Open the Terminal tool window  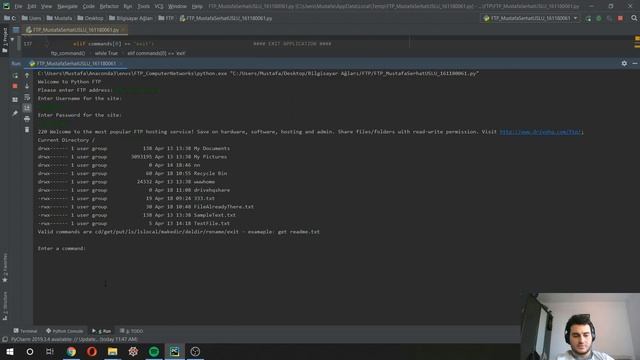point(25,331)
